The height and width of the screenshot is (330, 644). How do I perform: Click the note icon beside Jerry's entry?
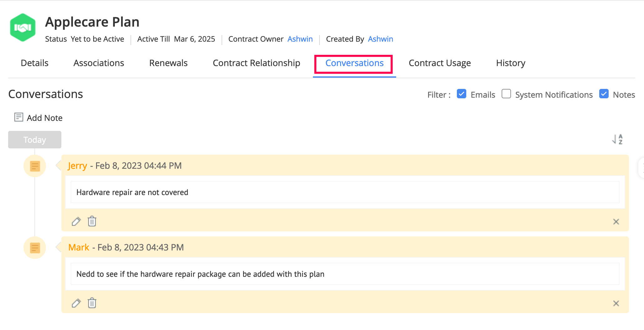click(35, 166)
